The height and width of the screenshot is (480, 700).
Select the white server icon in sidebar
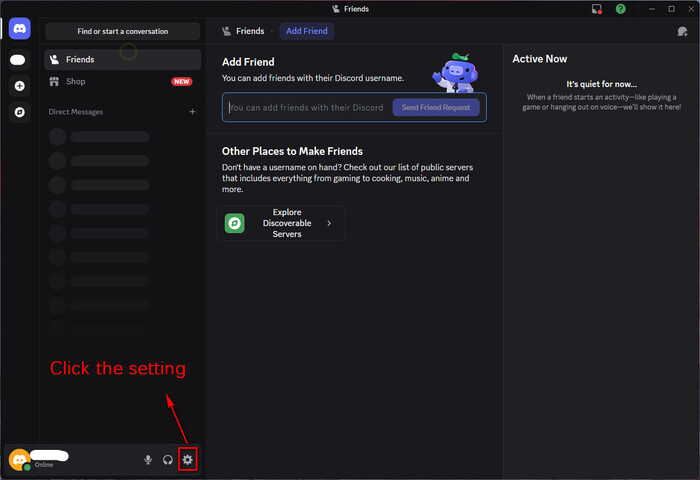point(18,60)
